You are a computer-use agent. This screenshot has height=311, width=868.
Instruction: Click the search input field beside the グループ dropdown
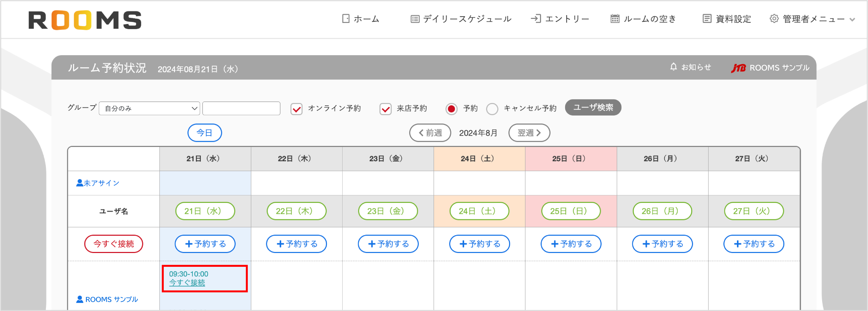(241, 108)
